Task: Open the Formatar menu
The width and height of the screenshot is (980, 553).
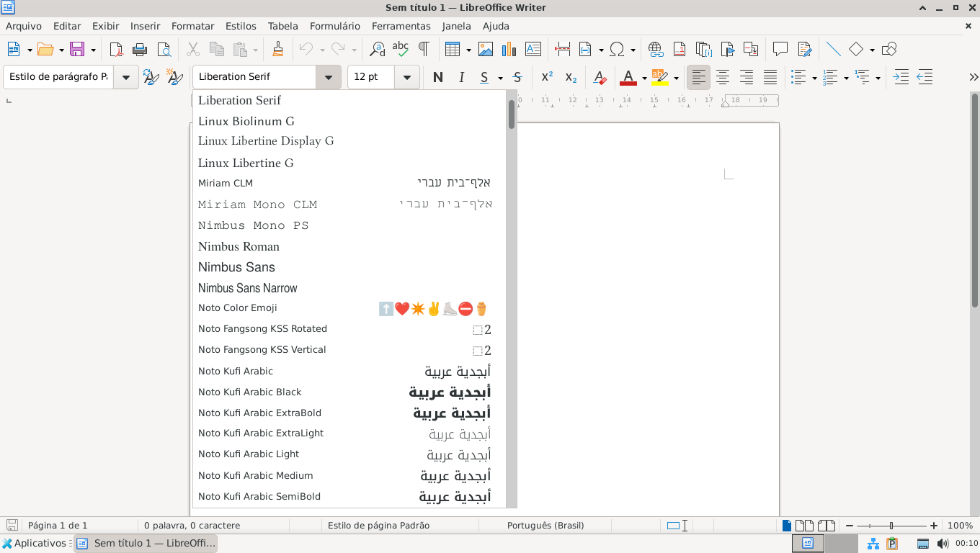Action: click(x=192, y=26)
